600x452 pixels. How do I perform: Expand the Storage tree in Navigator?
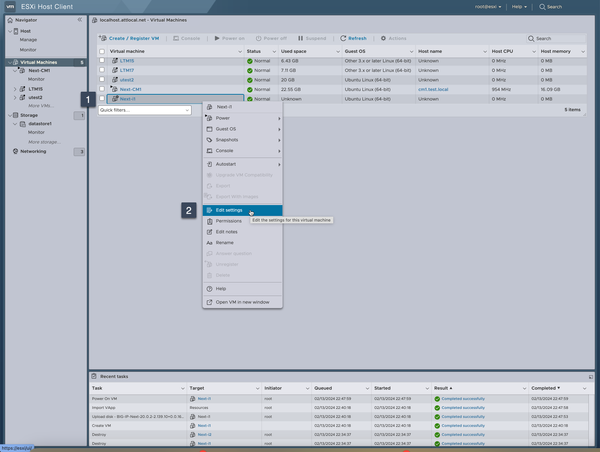coord(11,115)
